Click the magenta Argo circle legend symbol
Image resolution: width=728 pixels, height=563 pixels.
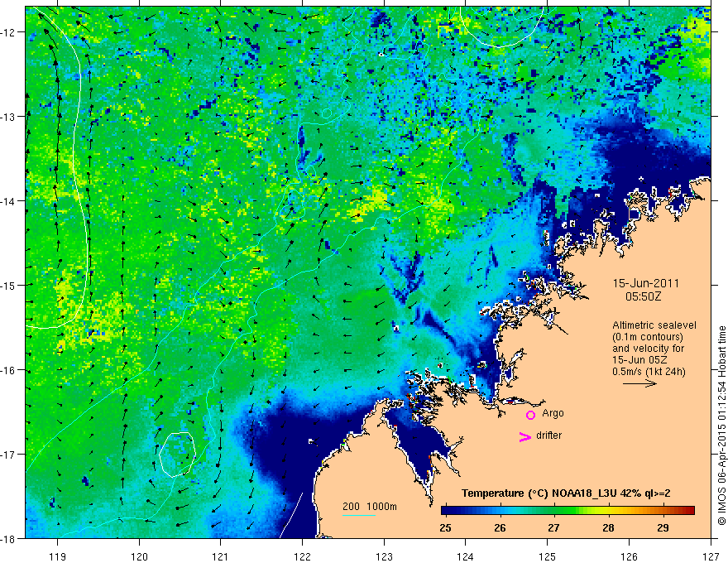tap(530, 415)
